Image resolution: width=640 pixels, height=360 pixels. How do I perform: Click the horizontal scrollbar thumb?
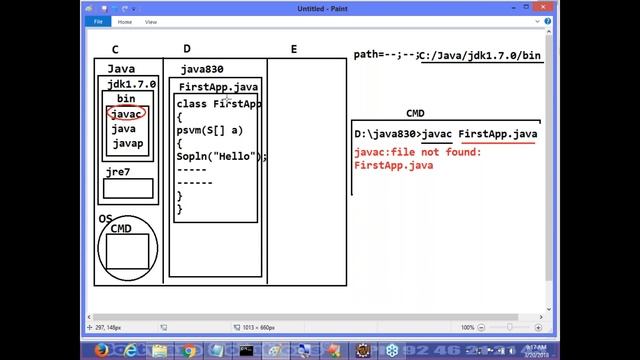click(x=306, y=317)
